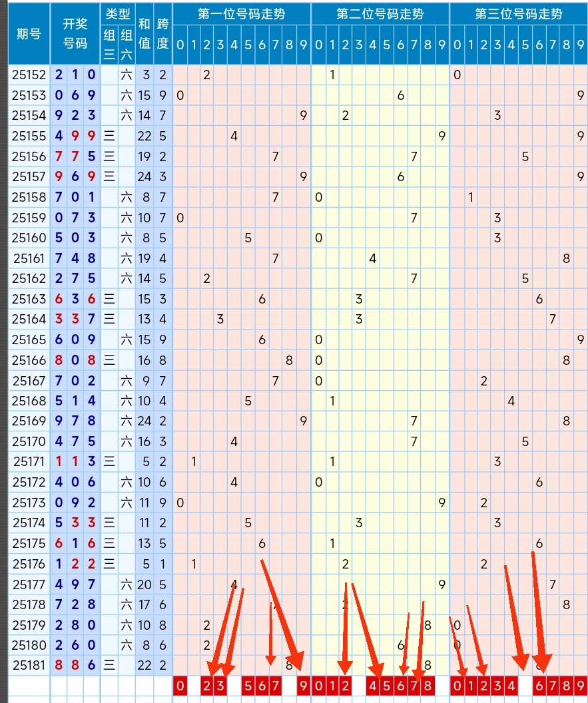588x703 pixels.
Task: Click issue 25152 row label
Action: 29,75
